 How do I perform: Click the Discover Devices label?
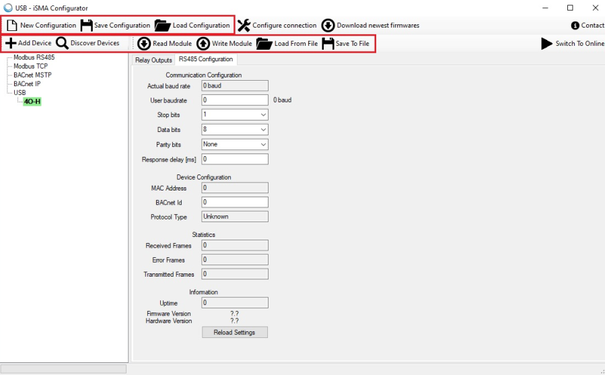tap(95, 43)
